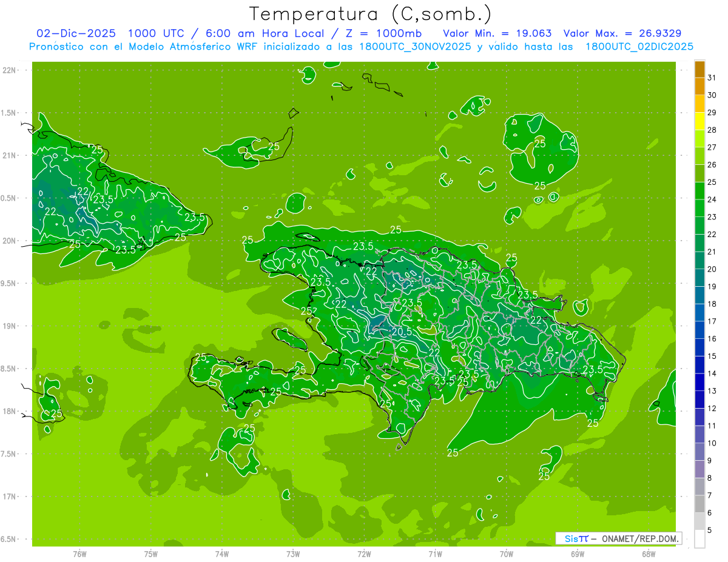728x562 pixels.
Task: Click the "69W" longitude axis label
Action: coord(578,554)
